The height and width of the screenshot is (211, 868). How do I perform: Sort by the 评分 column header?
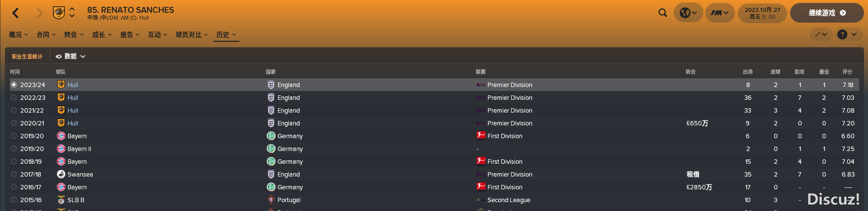(847, 72)
